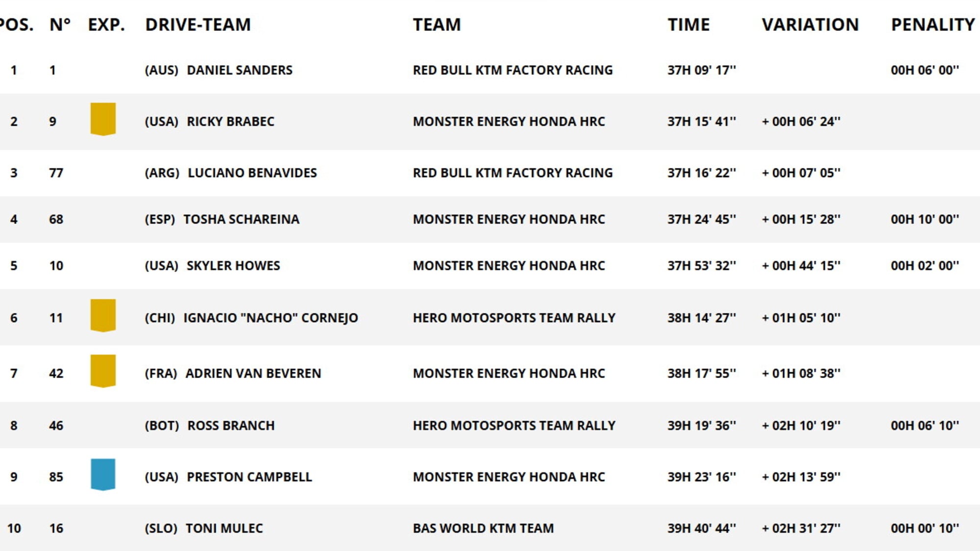Click the TEAM column header

(437, 24)
